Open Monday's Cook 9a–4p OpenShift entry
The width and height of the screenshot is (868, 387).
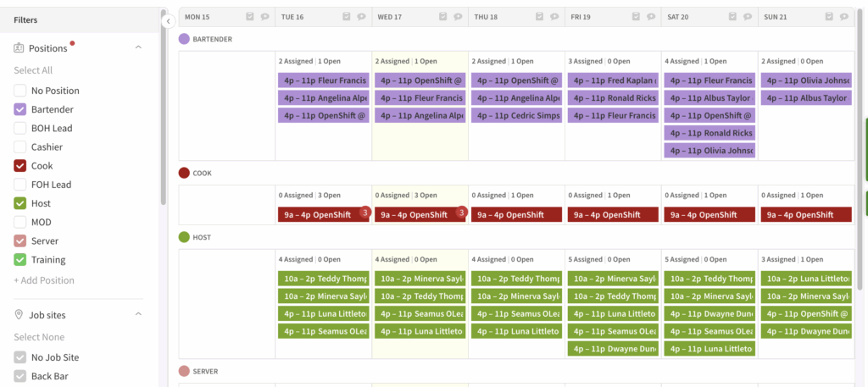(323, 215)
